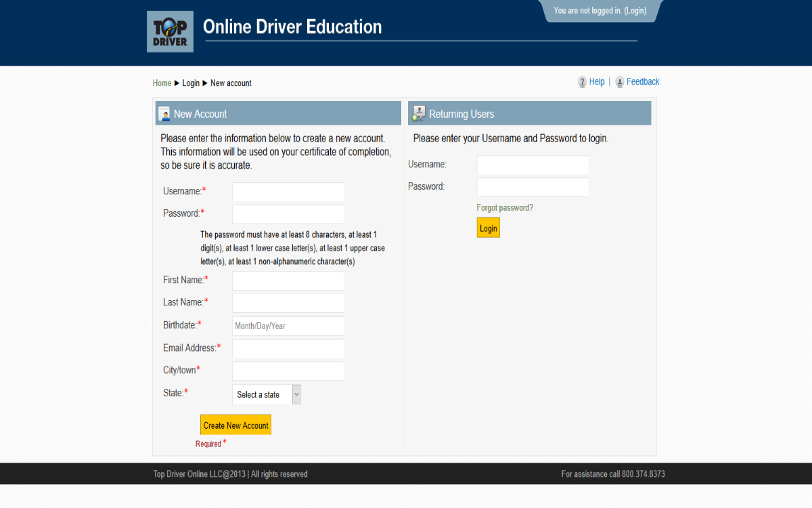Click New account breadcrumb item
The image size is (812, 508).
231,83
